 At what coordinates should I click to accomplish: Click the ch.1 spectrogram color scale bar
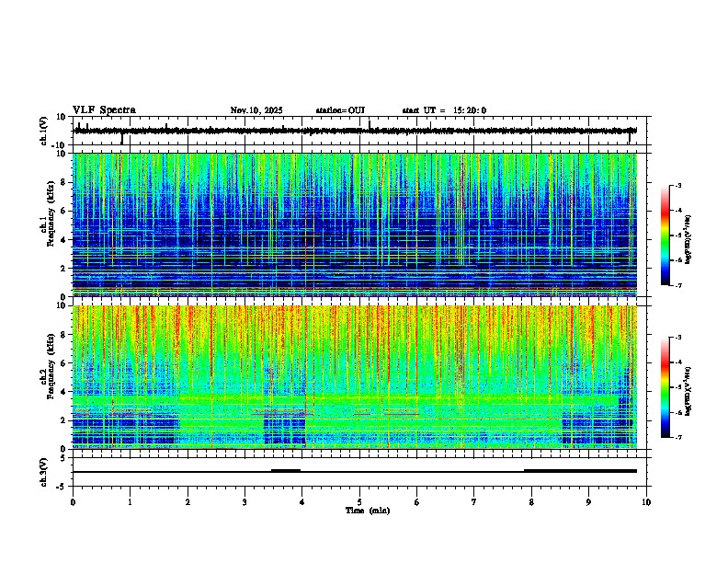pos(665,236)
